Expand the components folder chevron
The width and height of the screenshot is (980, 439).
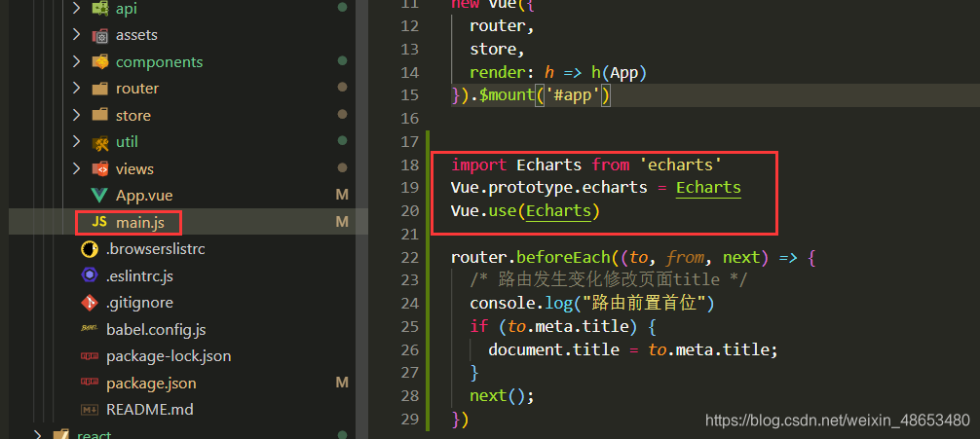(76, 62)
